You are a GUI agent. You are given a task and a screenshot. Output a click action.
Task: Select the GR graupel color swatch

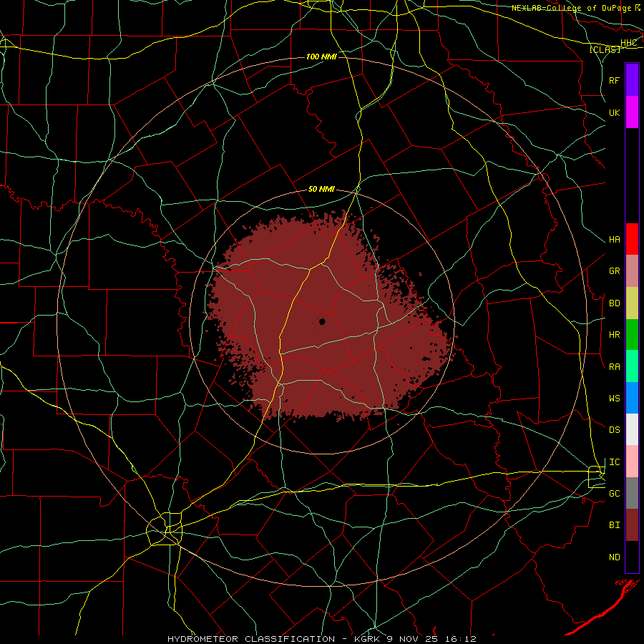point(632,270)
